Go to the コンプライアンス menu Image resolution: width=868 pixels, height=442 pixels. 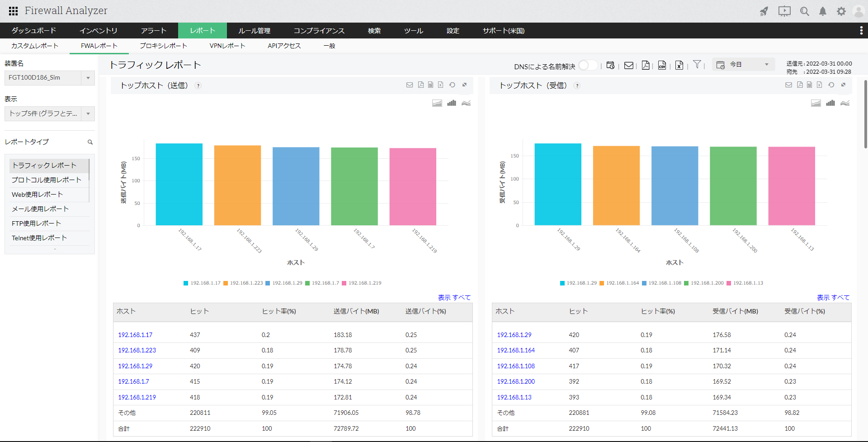[x=319, y=31]
